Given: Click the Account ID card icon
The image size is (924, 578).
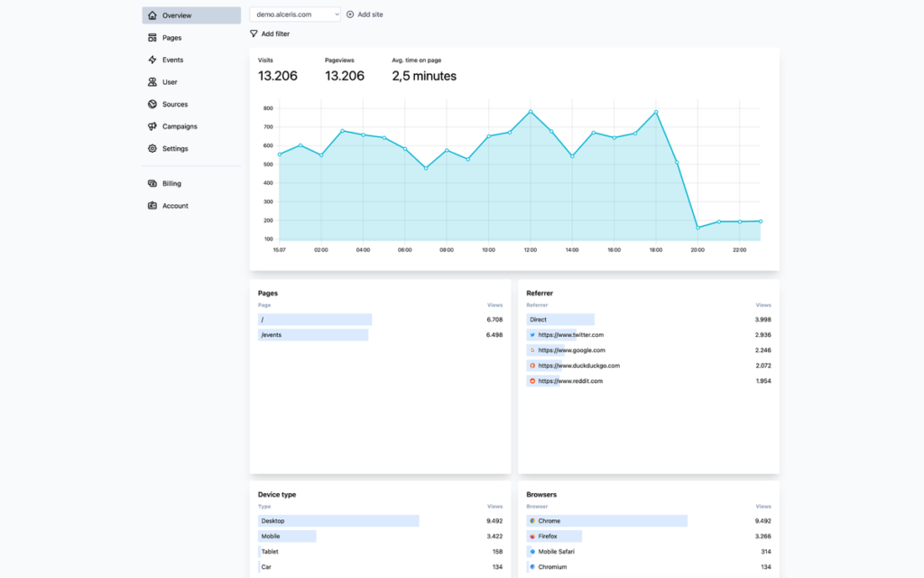Looking at the screenshot, I should tap(152, 206).
